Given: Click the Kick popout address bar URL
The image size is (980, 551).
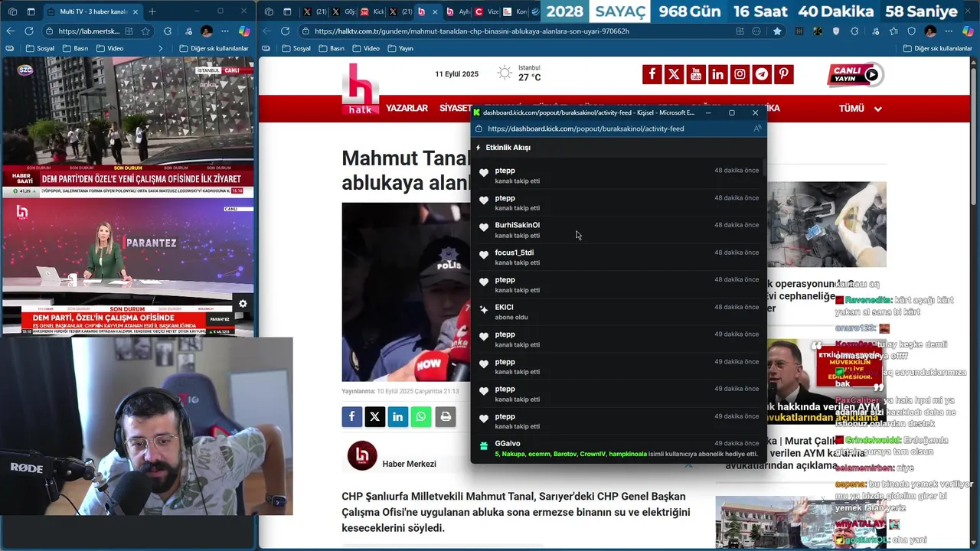Looking at the screenshot, I should [586, 129].
